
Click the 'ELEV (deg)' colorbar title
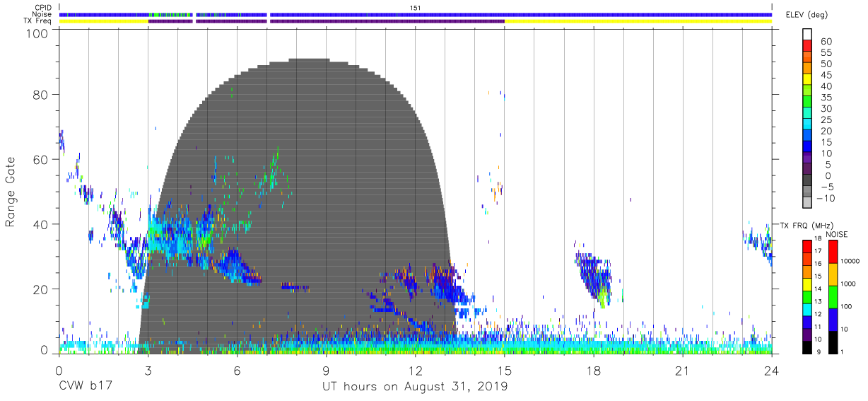click(807, 15)
